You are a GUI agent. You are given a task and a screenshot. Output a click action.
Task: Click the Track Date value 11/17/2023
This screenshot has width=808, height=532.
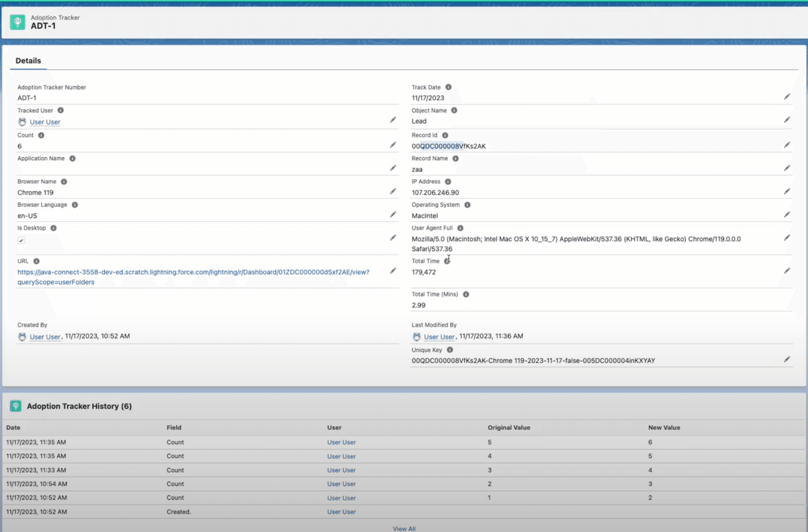(x=428, y=98)
